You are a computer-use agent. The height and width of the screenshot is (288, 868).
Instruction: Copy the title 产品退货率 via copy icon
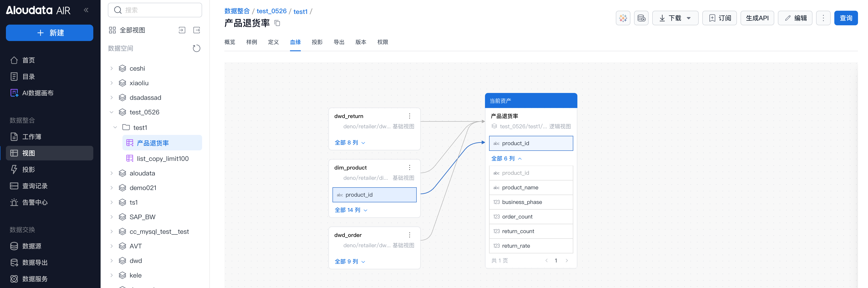point(277,23)
